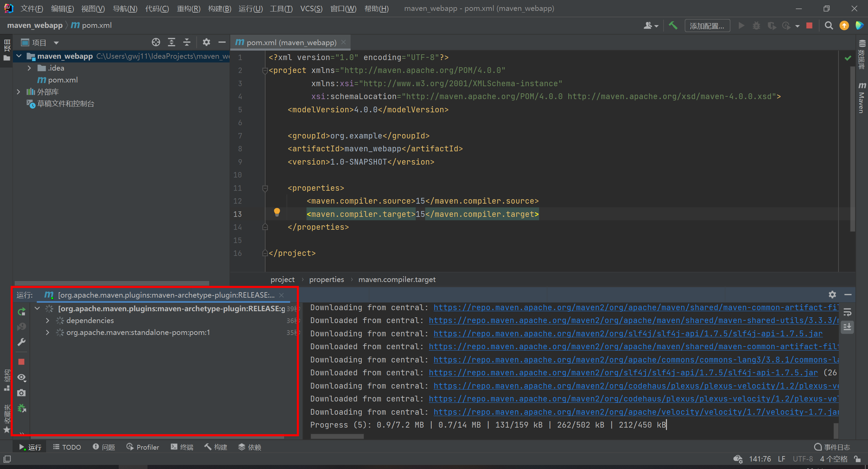
Task: Expand the .idea folder
Action: pos(29,68)
